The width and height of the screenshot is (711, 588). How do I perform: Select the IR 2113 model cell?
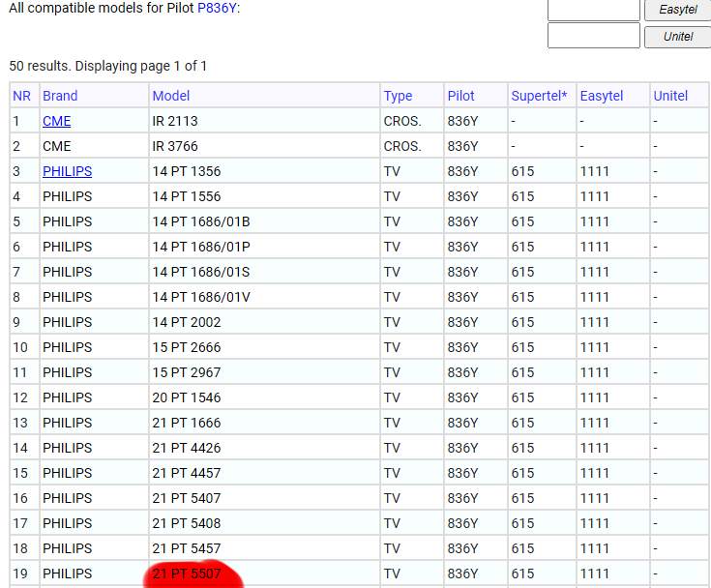coord(176,121)
